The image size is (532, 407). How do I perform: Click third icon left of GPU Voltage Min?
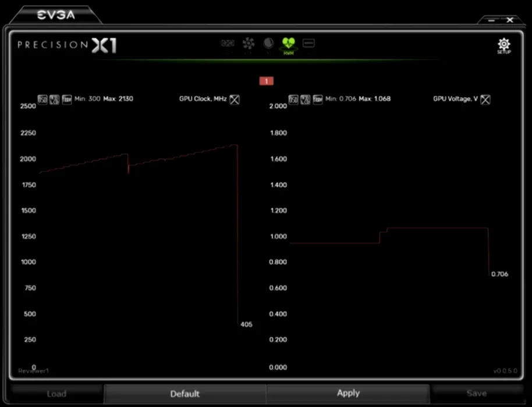(x=317, y=99)
